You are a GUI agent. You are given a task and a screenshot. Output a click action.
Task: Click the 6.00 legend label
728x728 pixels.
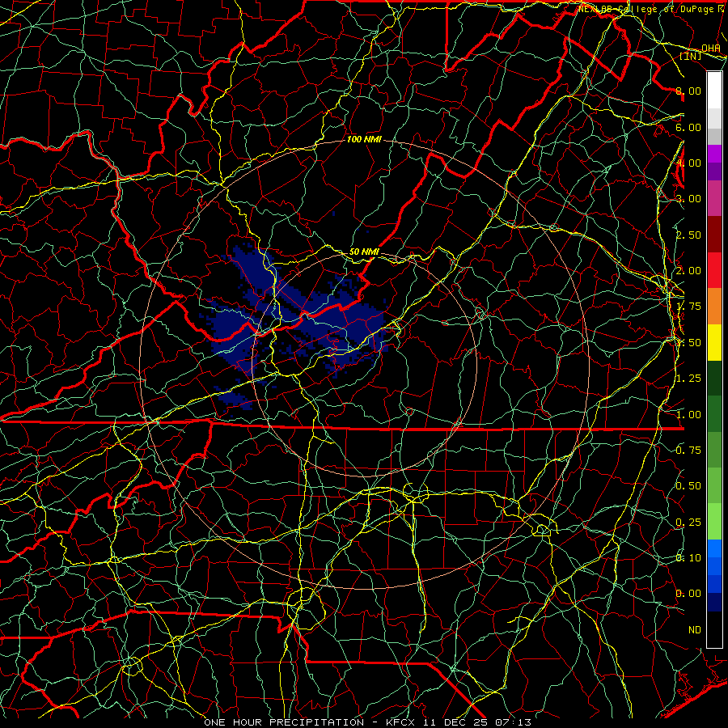pyautogui.click(x=688, y=127)
